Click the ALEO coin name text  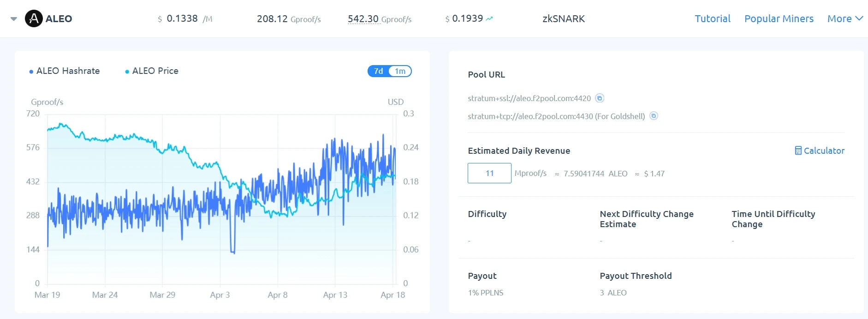(59, 19)
